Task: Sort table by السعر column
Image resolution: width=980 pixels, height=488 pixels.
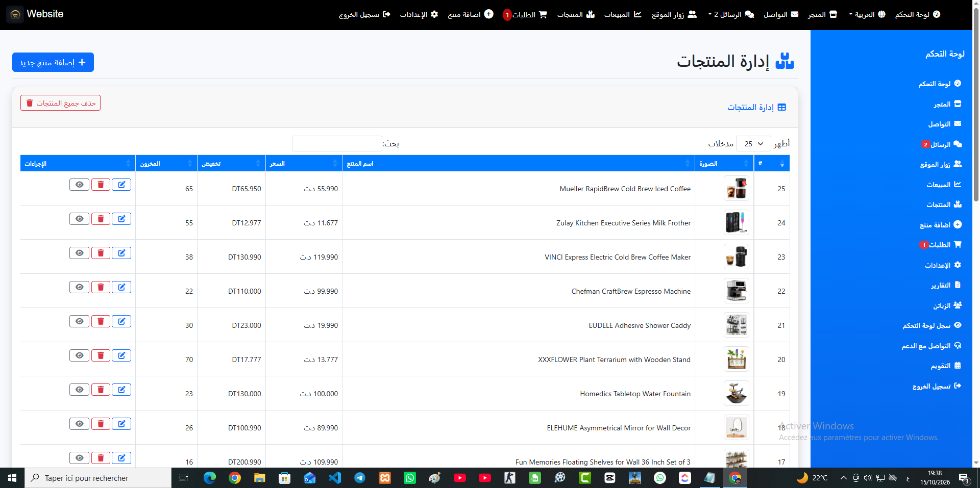Action: (304, 164)
